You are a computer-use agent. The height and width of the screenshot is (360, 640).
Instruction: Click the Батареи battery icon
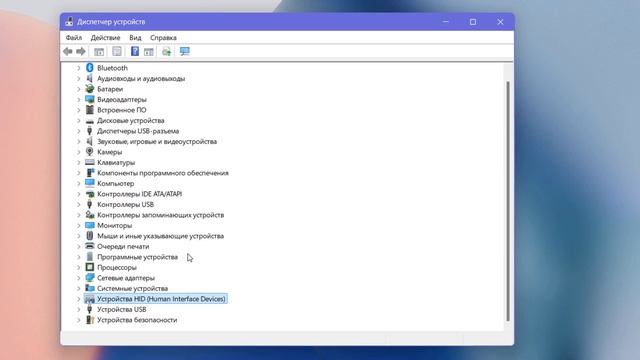[x=90, y=89]
